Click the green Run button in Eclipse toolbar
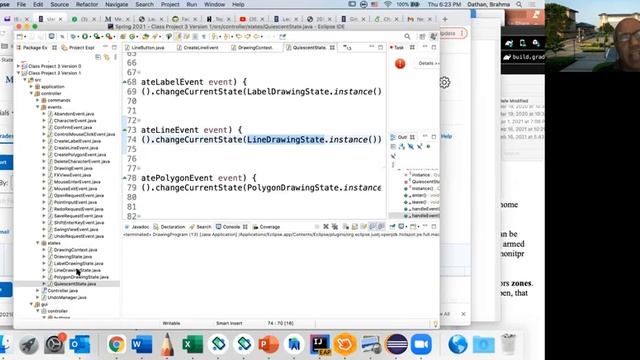The height and width of the screenshot is (360, 640). 85,36
